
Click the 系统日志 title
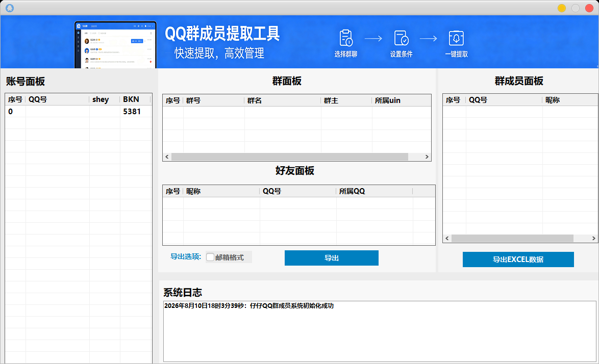[183, 293]
